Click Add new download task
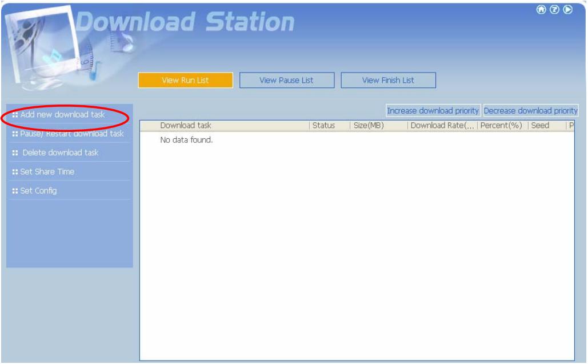 [62, 115]
